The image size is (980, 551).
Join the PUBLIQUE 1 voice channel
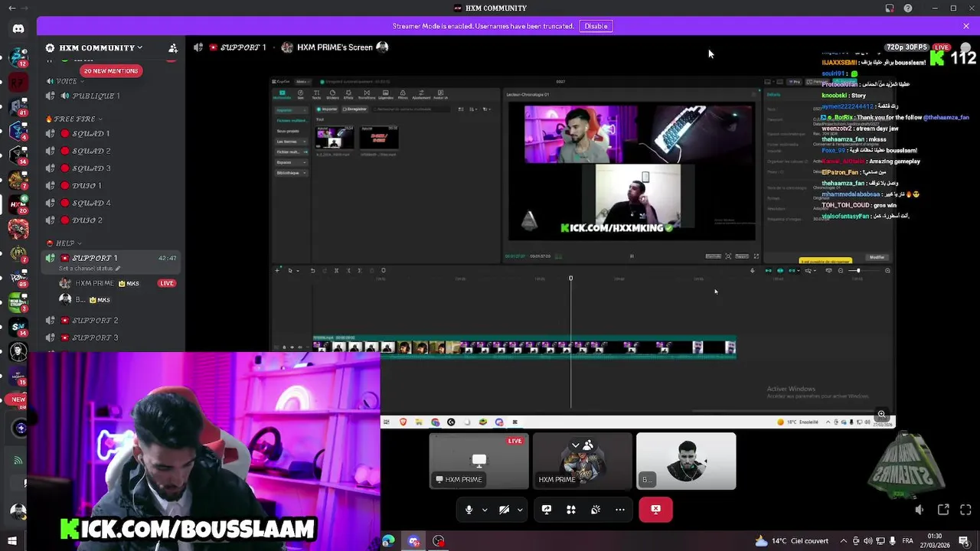(x=112, y=96)
